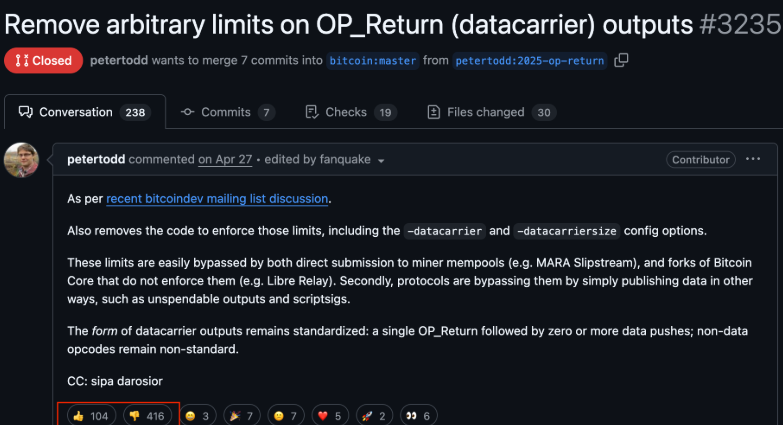The height and width of the screenshot is (425, 783).
Task: Open the three-dot comment options menu
Action: (753, 159)
